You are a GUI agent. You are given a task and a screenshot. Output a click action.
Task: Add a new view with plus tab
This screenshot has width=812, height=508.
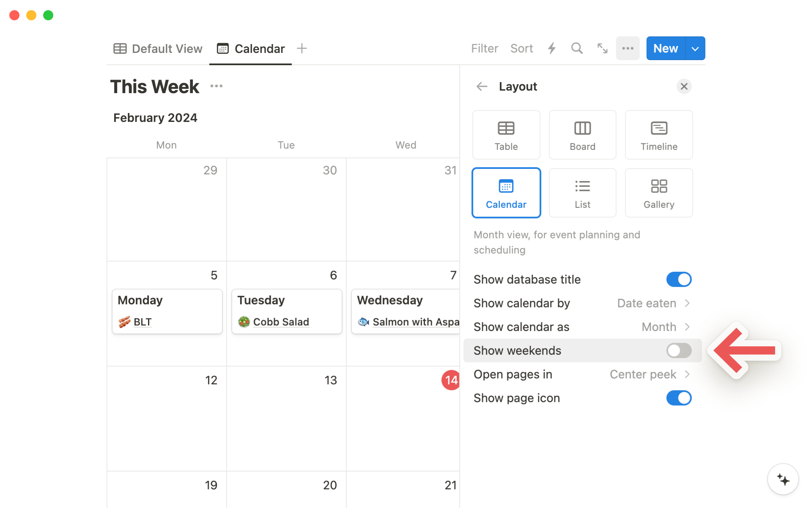pyautogui.click(x=302, y=48)
